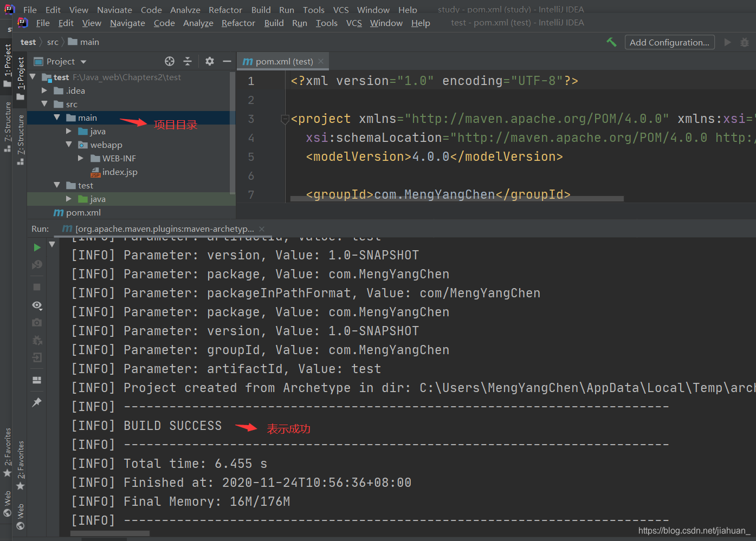
Task: Click the console horizontal scrollbar
Action: 110,533
